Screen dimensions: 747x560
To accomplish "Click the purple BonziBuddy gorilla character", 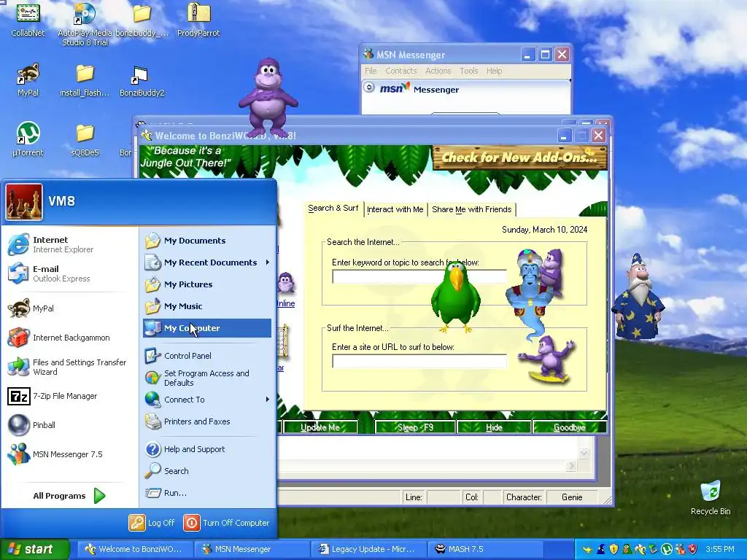I will [268, 98].
